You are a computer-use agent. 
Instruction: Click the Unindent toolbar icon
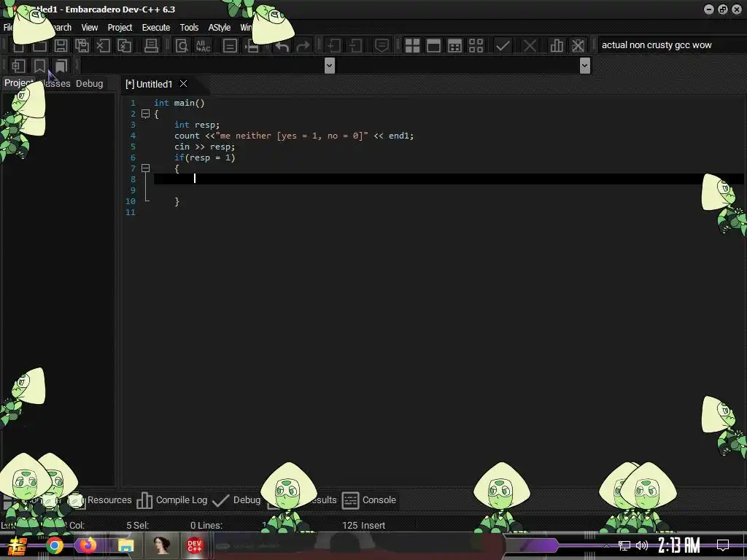(355, 46)
